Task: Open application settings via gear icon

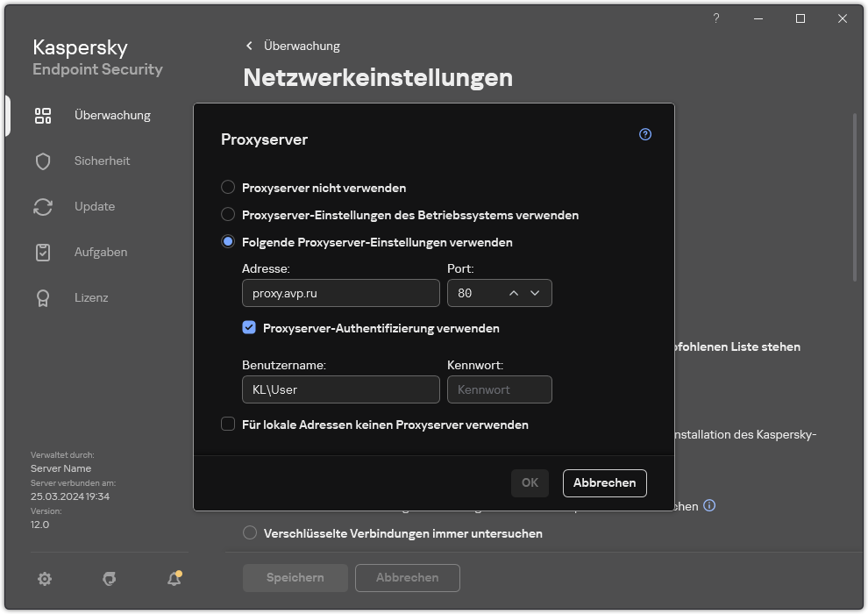Action: (45, 579)
